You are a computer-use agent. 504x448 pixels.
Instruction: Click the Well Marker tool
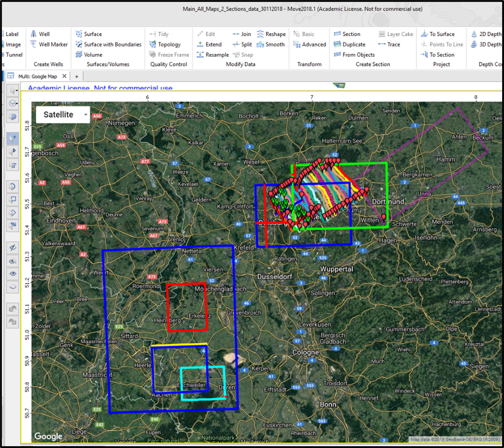[x=49, y=44]
